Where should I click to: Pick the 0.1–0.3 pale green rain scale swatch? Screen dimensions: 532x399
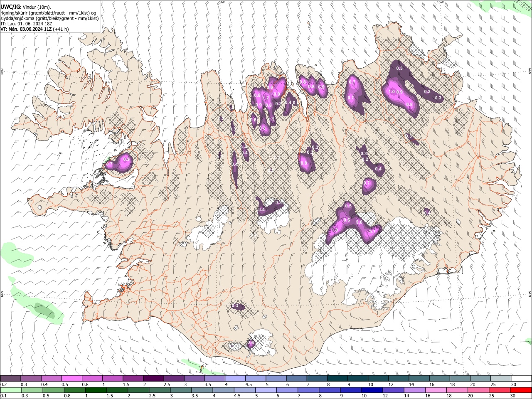11,390
